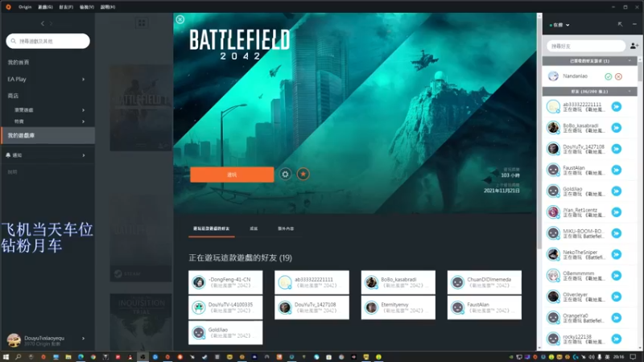Go to 我的首頁 in the sidebar
The height and width of the screenshot is (362, 644).
(19, 63)
